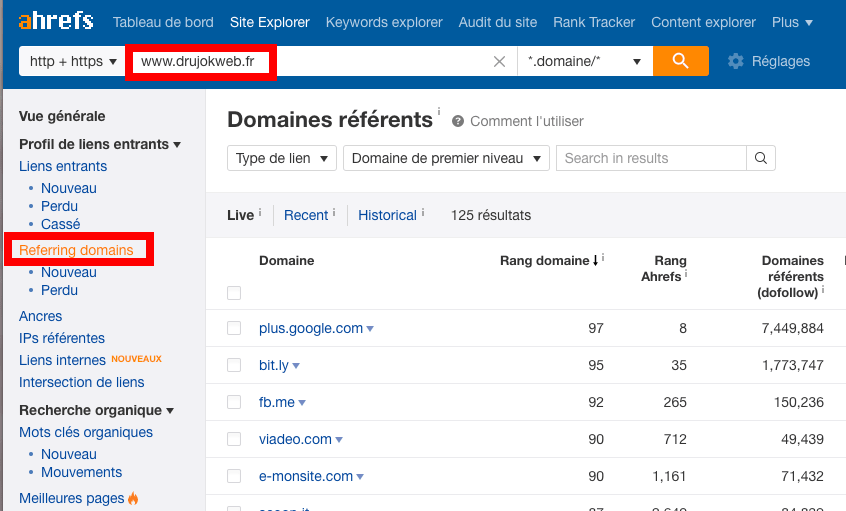Switch to the Historical tab
The image size is (846, 511).
(x=387, y=215)
